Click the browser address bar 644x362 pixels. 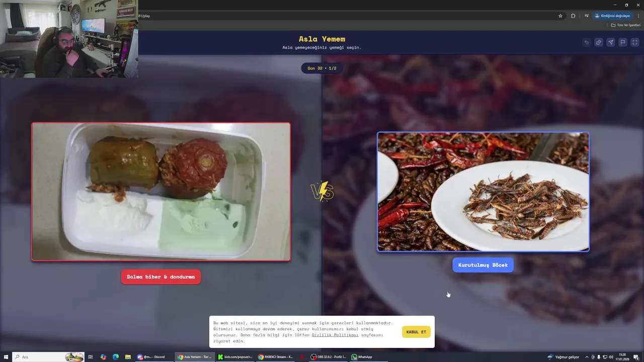[347, 16]
